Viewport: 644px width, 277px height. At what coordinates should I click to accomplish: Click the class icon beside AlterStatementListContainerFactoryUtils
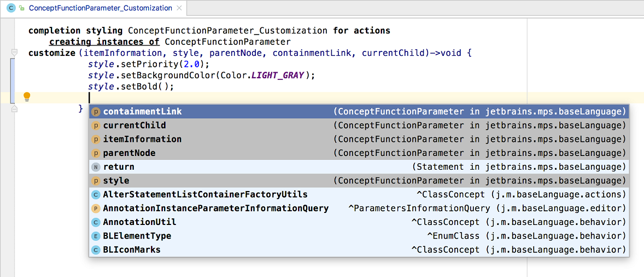(96, 194)
